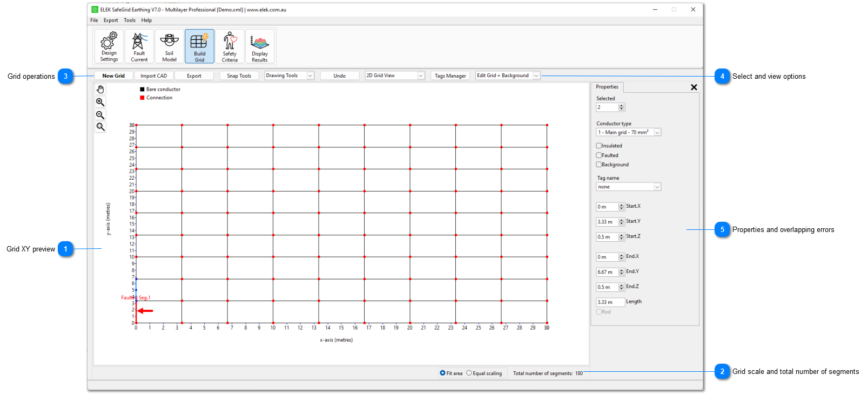Click the Start.Z stepper arrows

click(621, 237)
